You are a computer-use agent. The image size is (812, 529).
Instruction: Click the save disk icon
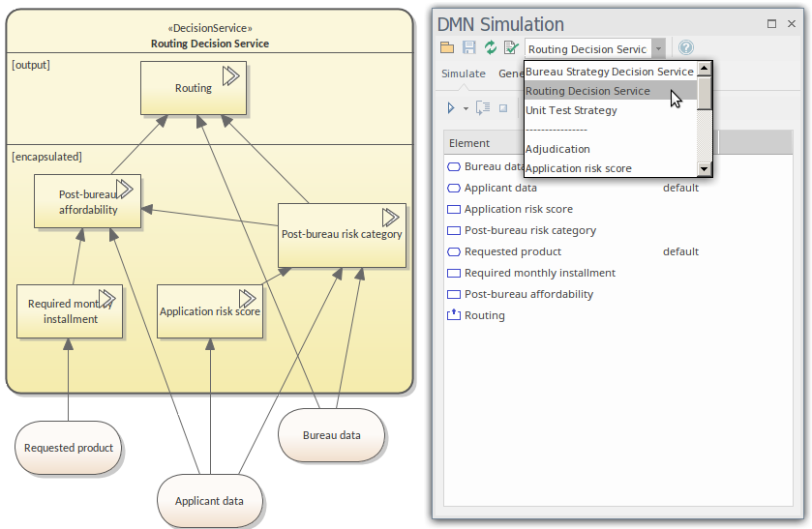[x=468, y=48]
